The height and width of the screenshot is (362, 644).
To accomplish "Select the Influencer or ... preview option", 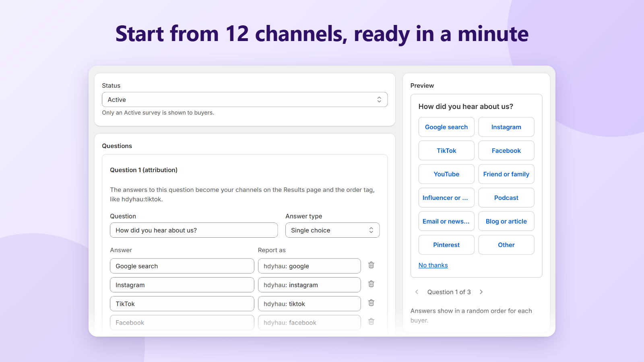I will 446,198.
